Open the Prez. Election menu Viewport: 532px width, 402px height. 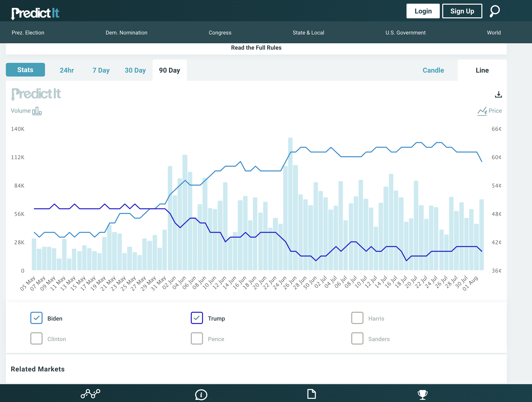coord(28,33)
